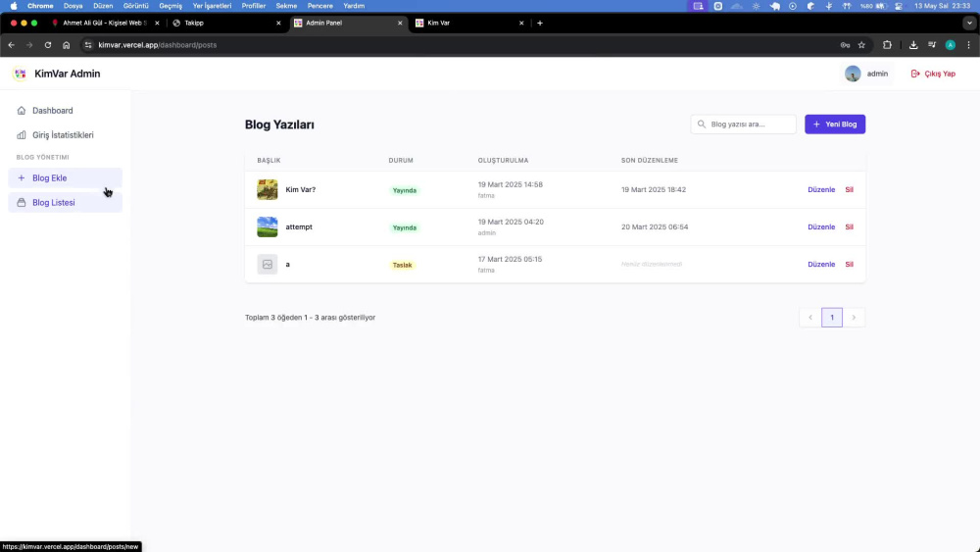Open the Yer İşaretleri menu
980x552 pixels.
coord(212,6)
